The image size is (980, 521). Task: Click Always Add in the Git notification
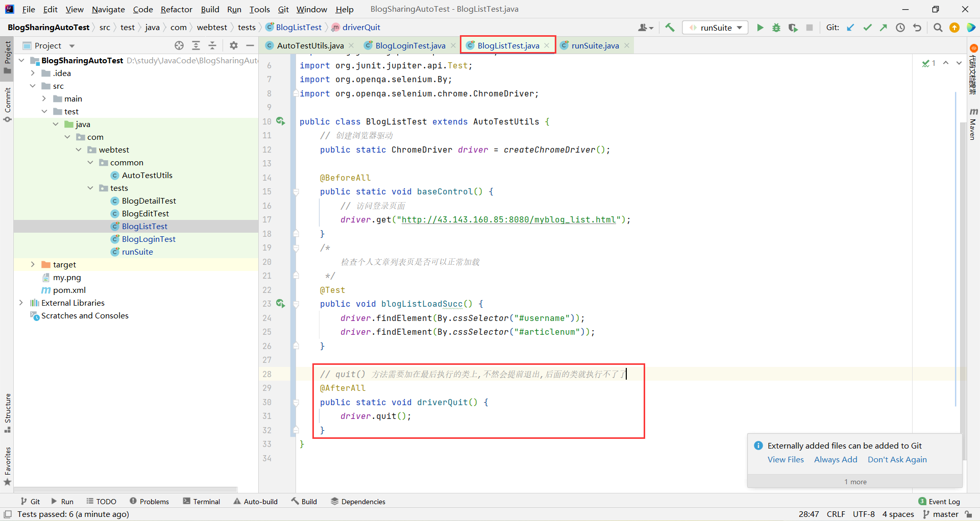coord(836,459)
